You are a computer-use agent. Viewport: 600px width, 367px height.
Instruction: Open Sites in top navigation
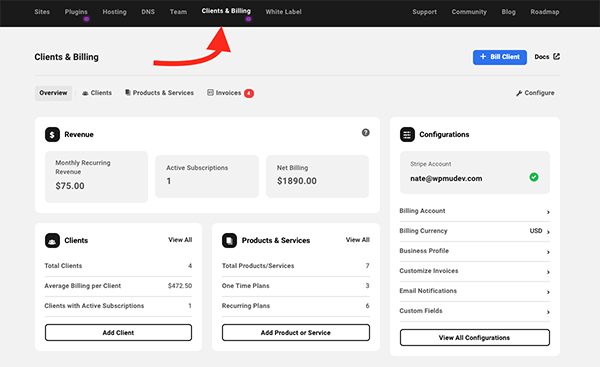42,12
